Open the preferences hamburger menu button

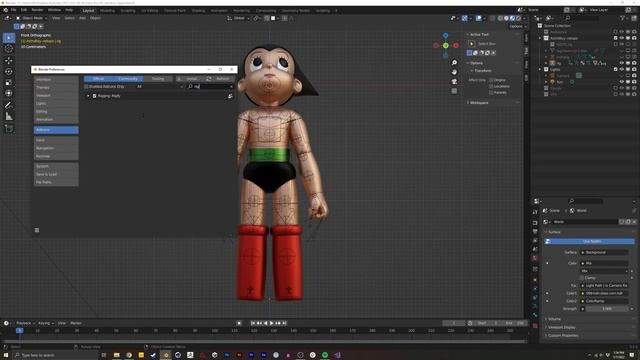[x=37, y=230]
